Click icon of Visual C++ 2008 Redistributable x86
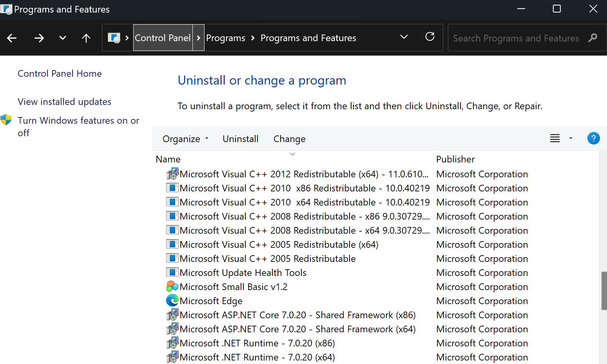 [x=172, y=216]
